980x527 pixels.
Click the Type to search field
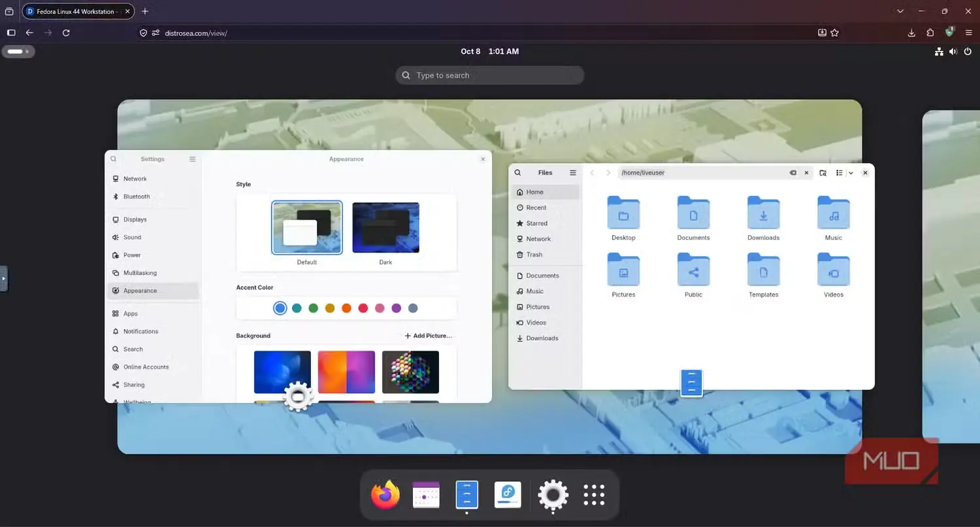point(489,75)
